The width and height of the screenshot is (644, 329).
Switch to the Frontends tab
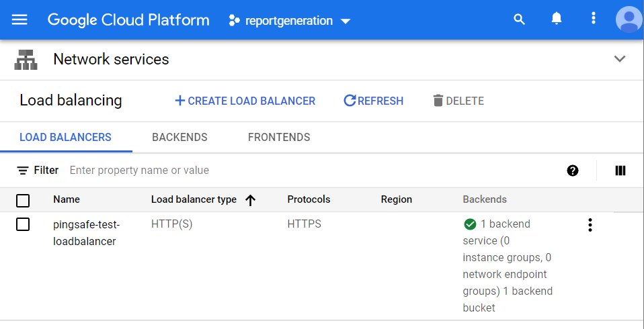(x=279, y=138)
